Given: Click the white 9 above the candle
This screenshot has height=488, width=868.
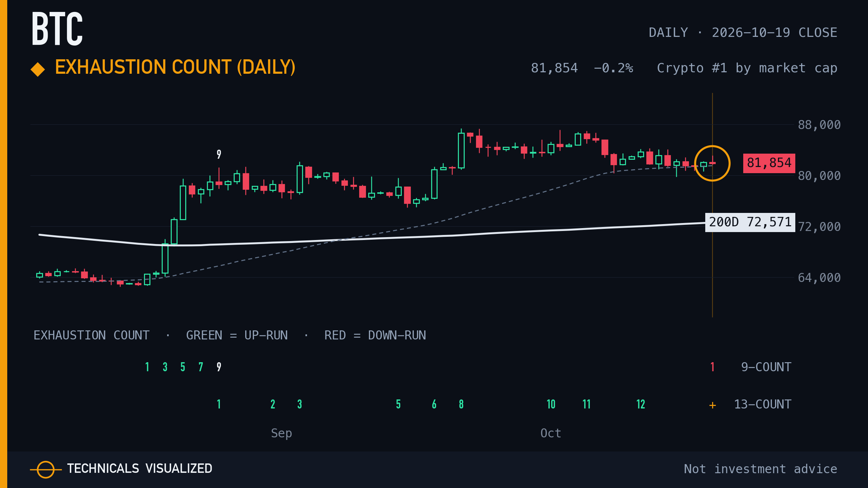Looking at the screenshot, I should pos(219,154).
